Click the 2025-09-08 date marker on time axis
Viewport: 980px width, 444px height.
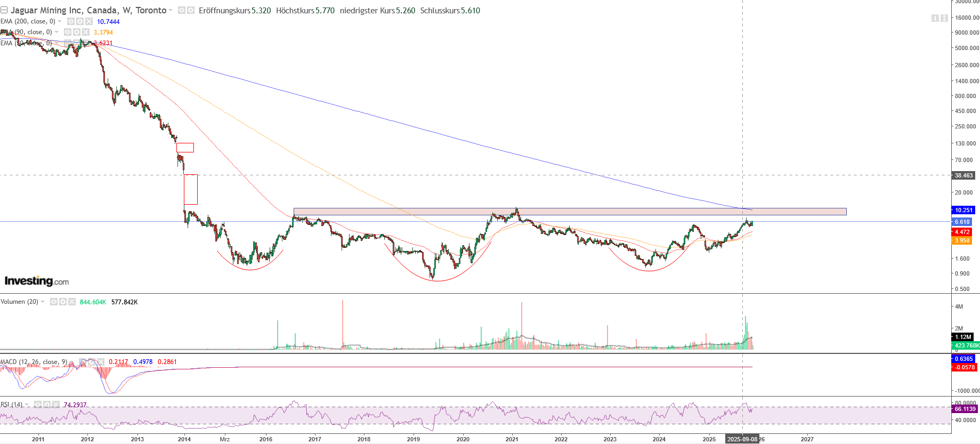[x=742, y=439]
